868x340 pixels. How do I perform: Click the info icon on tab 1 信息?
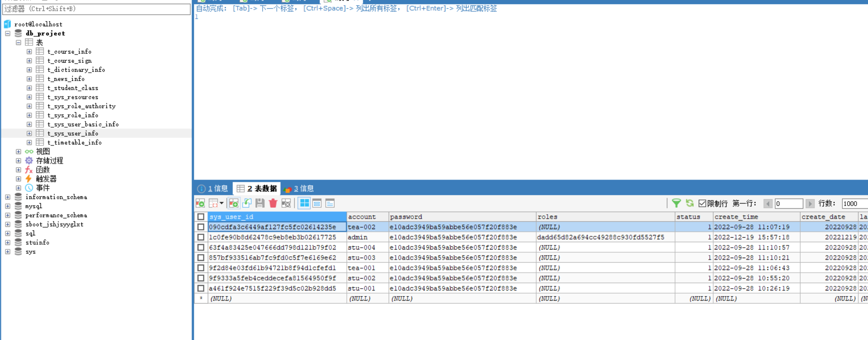[201, 189]
